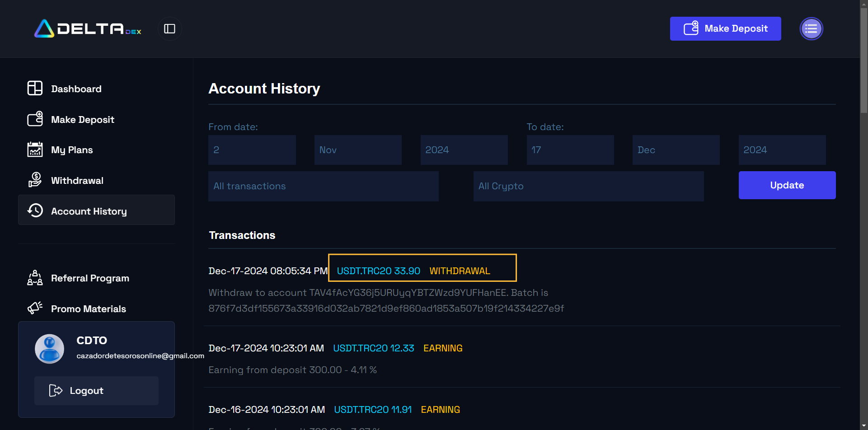Click the Promo Materials megaphone icon

tap(35, 308)
